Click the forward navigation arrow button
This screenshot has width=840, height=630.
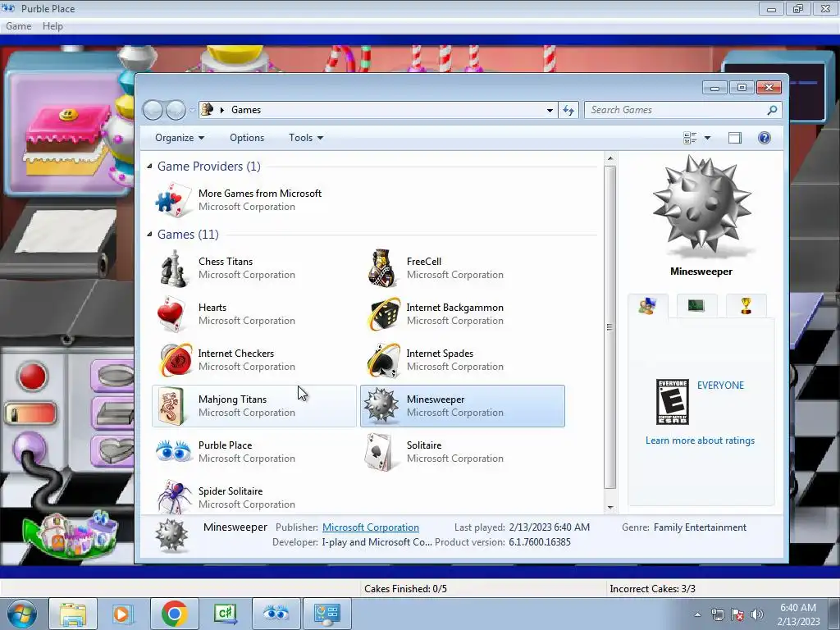(176, 110)
